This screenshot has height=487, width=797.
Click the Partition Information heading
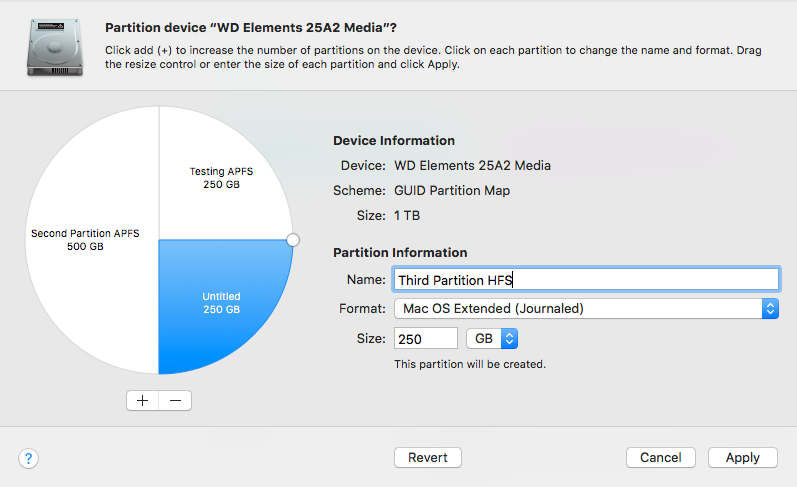click(x=400, y=253)
